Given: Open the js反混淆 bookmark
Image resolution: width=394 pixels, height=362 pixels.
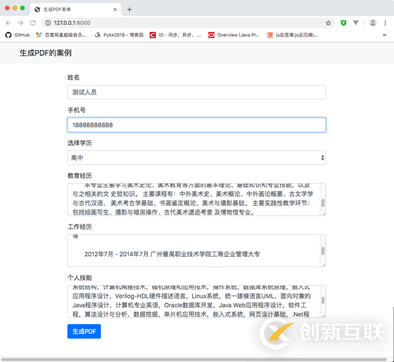Looking at the screenshot, I should (292, 35).
